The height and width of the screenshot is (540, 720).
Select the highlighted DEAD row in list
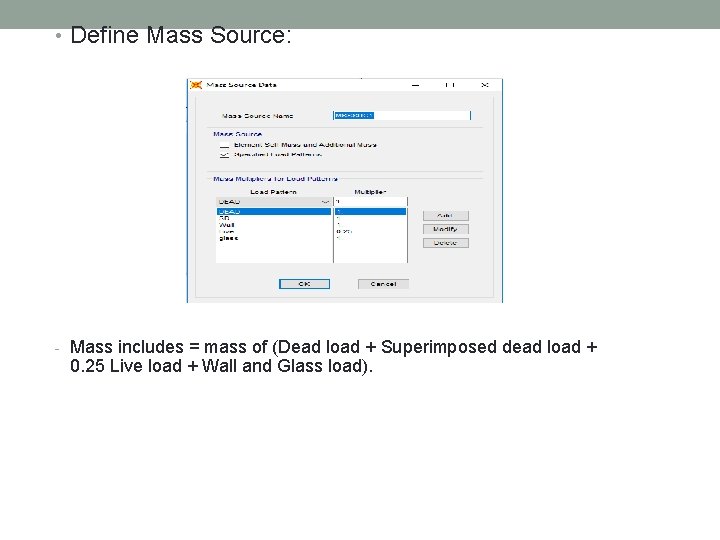click(274, 212)
